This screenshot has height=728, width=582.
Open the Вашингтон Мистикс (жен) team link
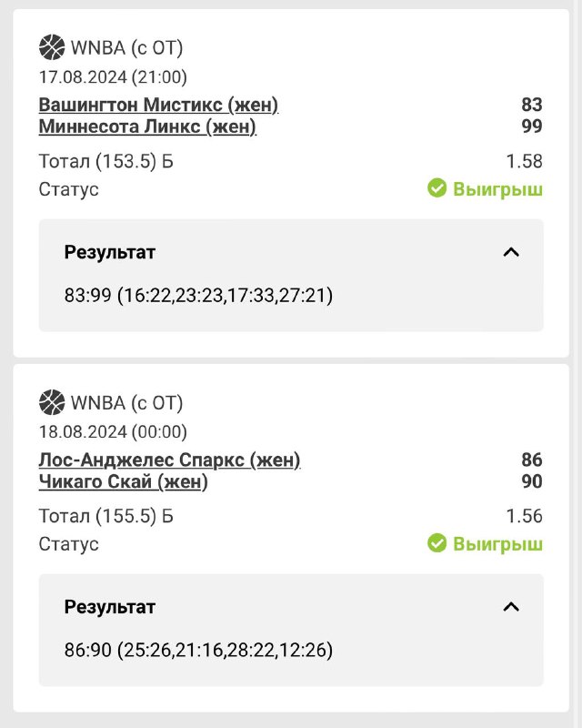158,105
